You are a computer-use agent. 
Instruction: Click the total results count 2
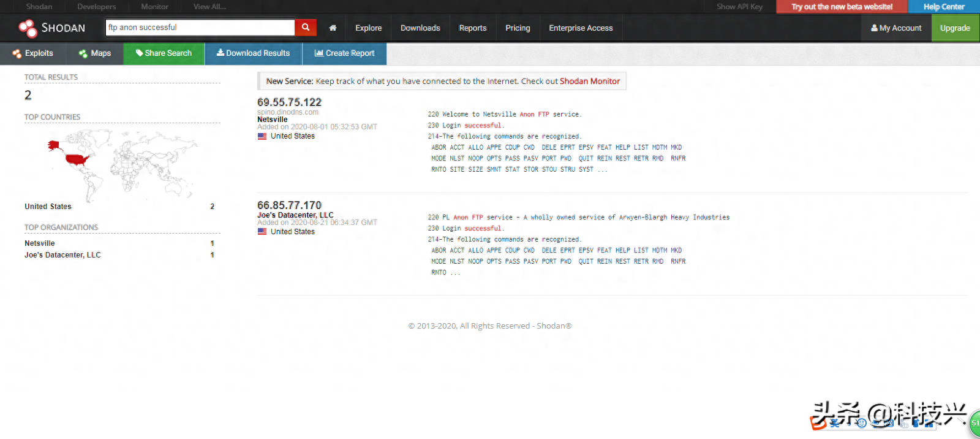pyautogui.click(x=28, y=95)
